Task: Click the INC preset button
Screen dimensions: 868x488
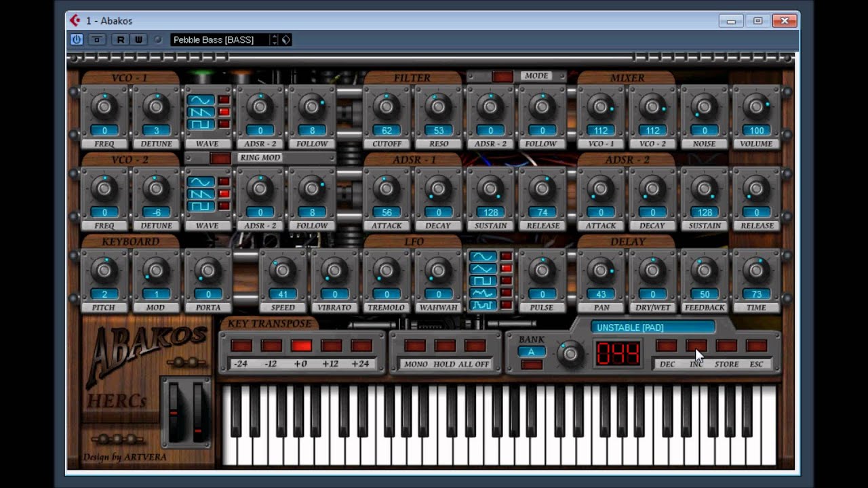Action: coord(696,346)
